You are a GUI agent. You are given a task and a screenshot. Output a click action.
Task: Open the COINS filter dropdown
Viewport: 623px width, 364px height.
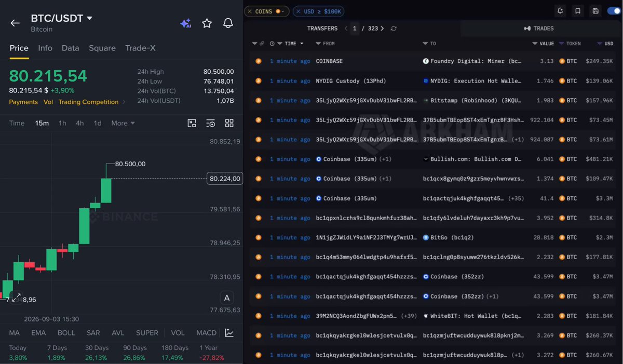[280, 11]
